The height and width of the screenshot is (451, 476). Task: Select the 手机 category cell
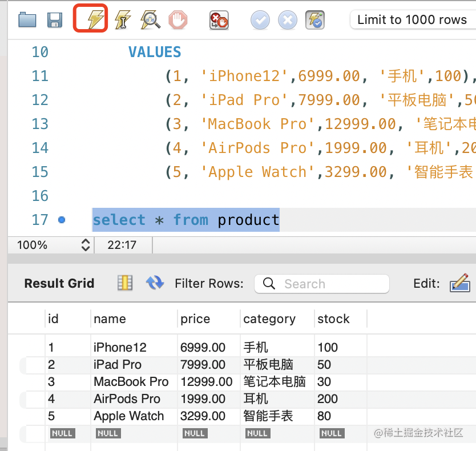pos(277,347)
